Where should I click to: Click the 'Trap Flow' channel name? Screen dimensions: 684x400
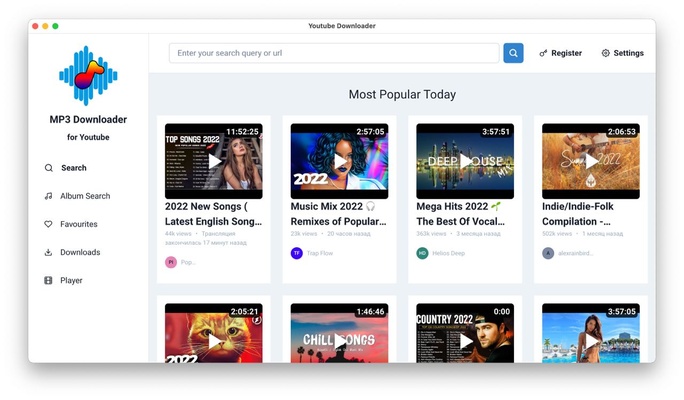[x=320, y=253]
